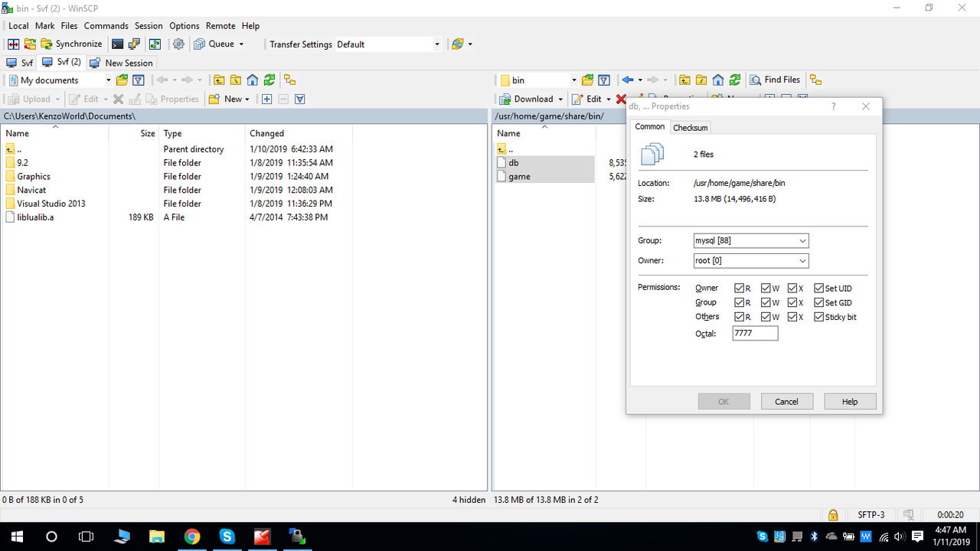This screenshot has height=551, width=980.
Task: Toggle Owner W permission checkbox
Action: point(766,289)
